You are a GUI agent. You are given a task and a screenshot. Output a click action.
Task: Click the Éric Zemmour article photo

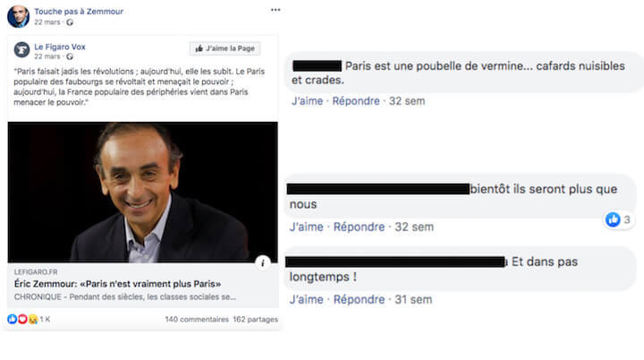(x=142, y=192)
